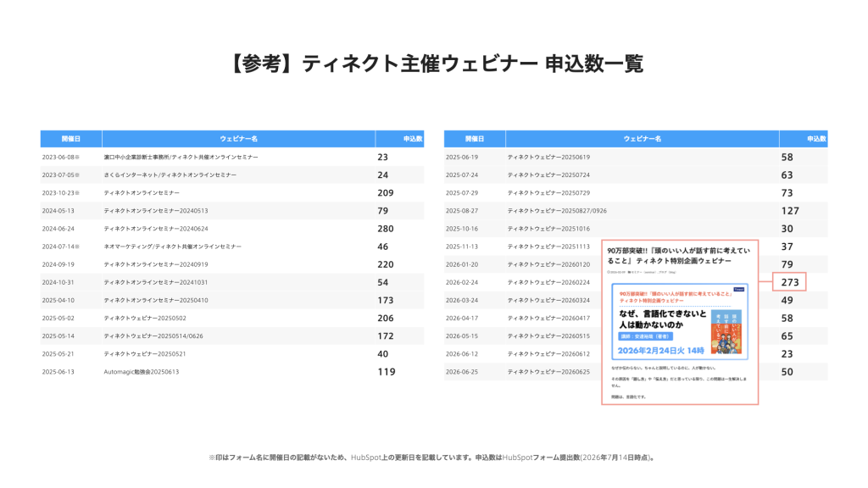Viewport: 868px width, 488px height.
Task: Click the count 172
Action: tap(386, 335)
